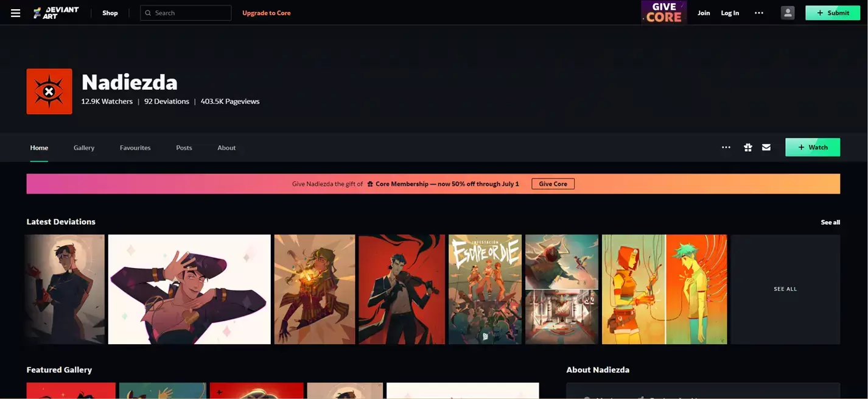Click the Watch button

pos(813,147)
